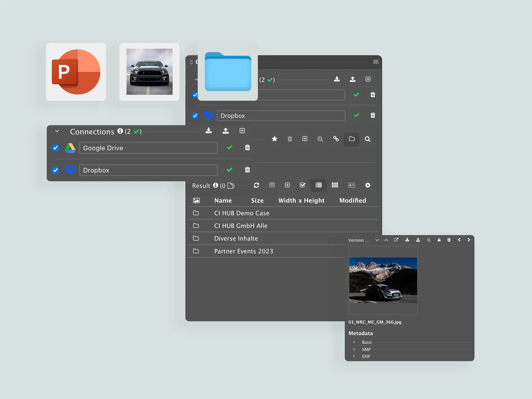The image size is (532, 399).
Task: Expand the XMP metadata section
Action: 354,349
